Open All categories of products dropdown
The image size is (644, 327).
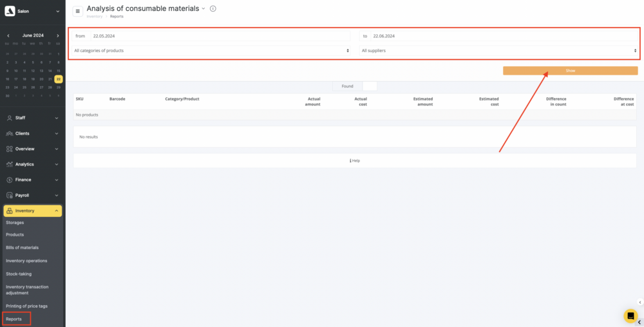(x=211, y=50)
